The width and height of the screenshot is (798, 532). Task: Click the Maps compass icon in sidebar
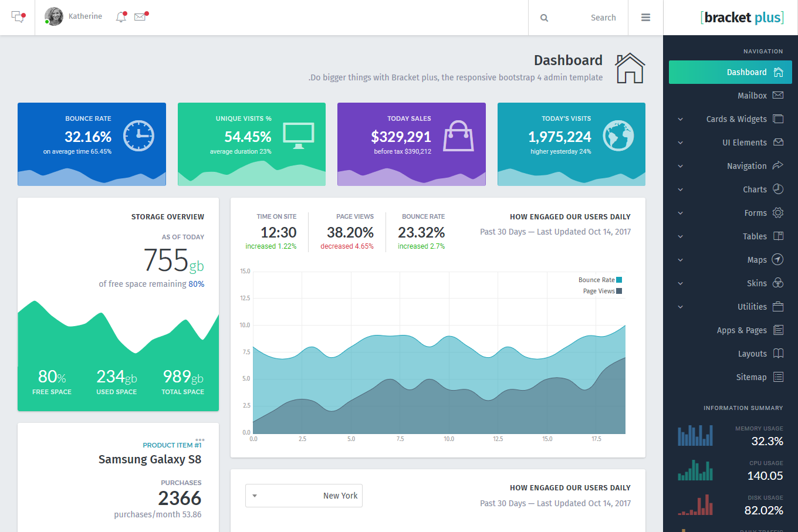(x=778, y=259)
